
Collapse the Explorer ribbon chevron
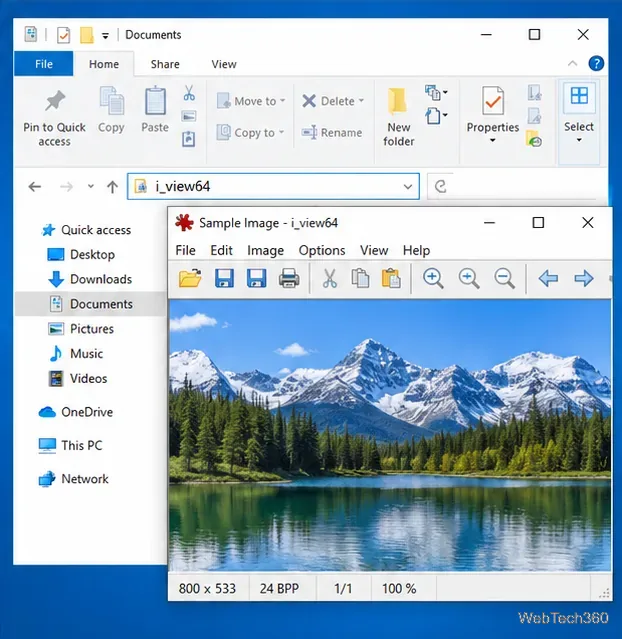(x=572, y=64)
